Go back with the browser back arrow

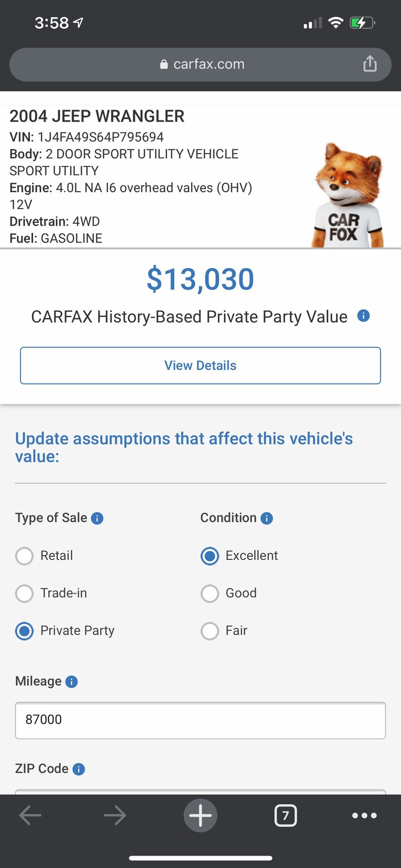[x=30, y=815]
